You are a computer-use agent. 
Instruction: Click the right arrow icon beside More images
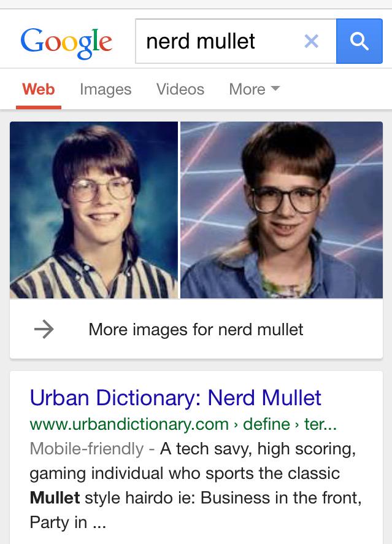[44, 329]
